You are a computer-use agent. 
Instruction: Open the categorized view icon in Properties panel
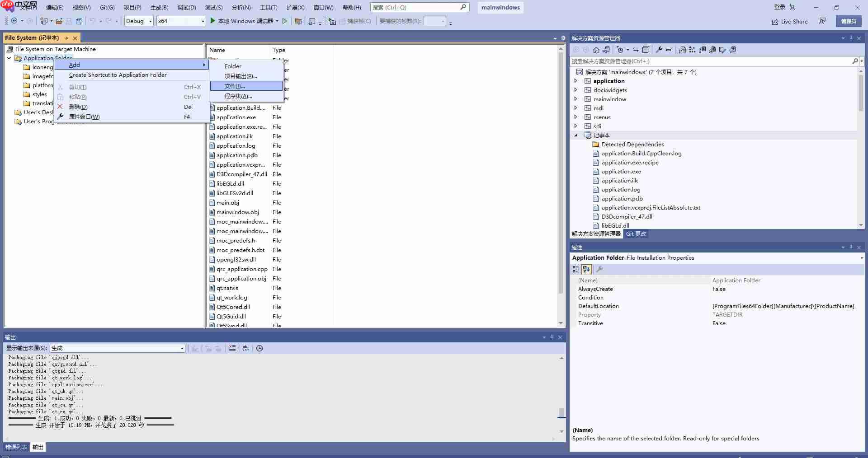point(576,269)
